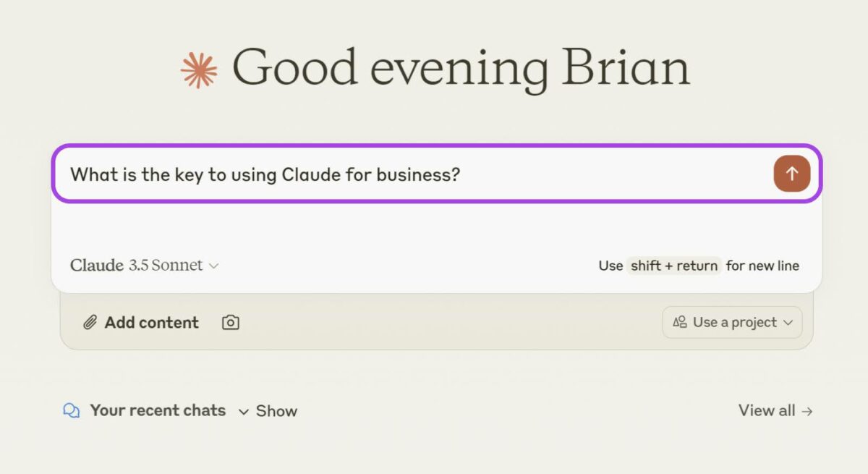
Task: Click the chevron next to 3.5 Sonnet
Action: click(213, 266)
